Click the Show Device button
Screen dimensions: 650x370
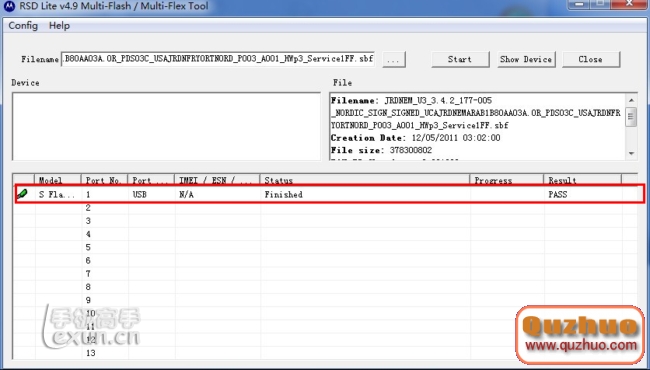pos(526,59)
